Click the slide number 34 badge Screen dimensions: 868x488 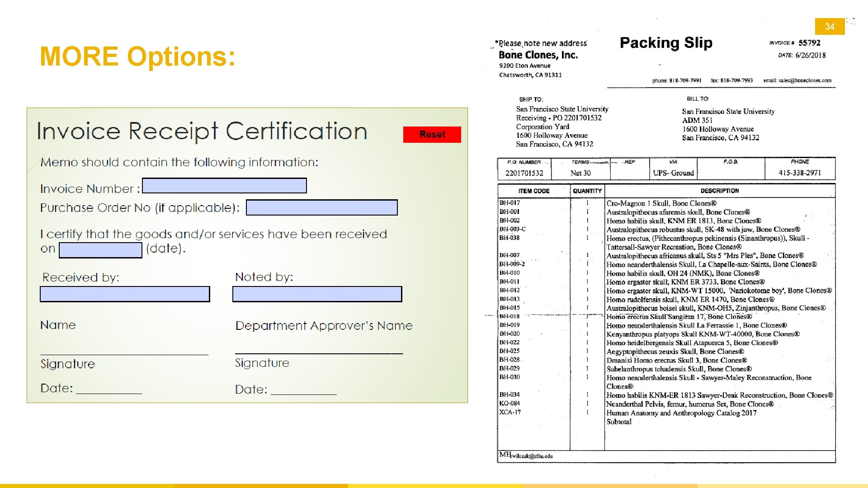point(829,27)
